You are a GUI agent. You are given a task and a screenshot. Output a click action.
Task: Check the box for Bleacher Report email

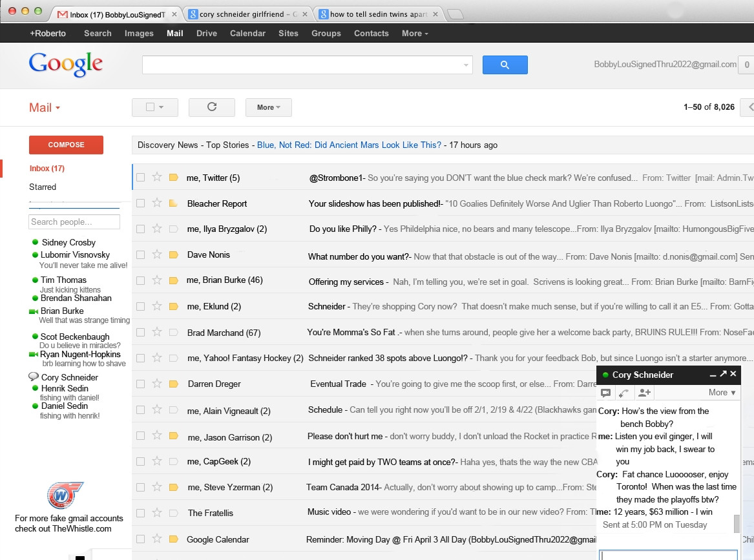[x=140, y=203]
